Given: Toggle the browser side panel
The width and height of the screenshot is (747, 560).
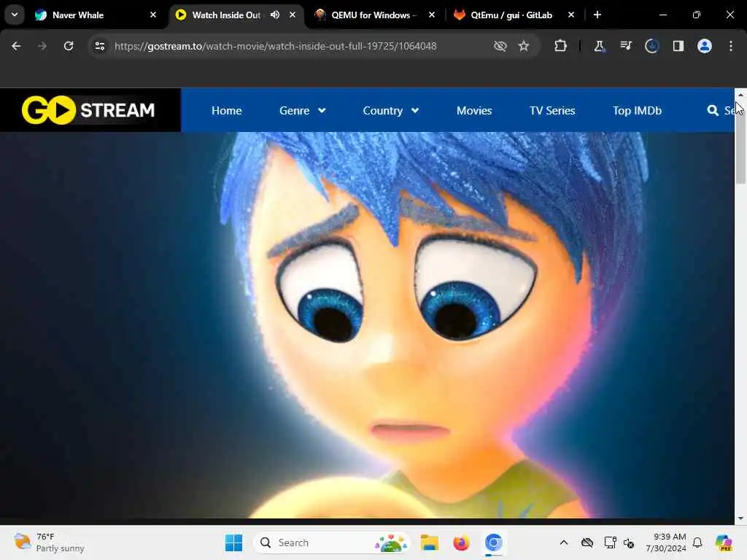Looking at the screenshot, I should tap(678, 46).
